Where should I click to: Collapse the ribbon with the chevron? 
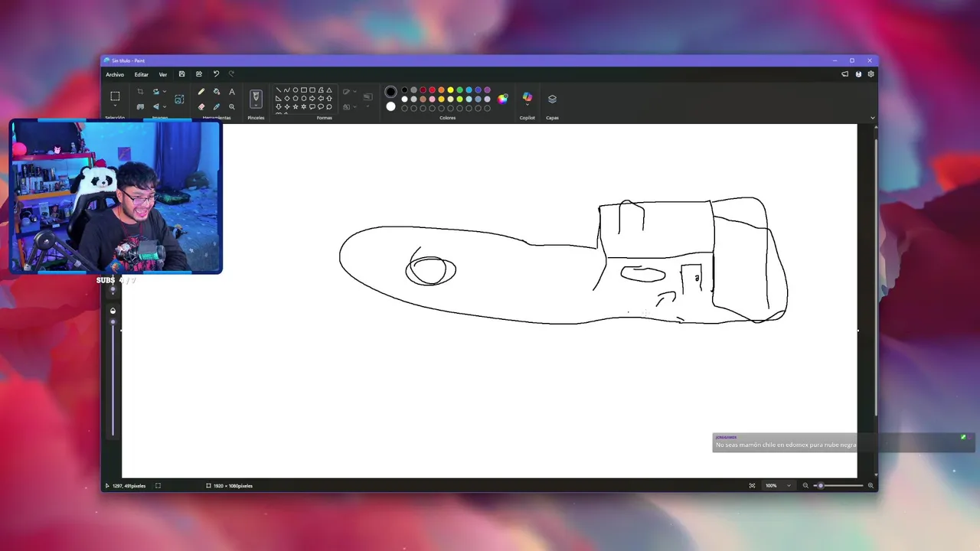872,118
